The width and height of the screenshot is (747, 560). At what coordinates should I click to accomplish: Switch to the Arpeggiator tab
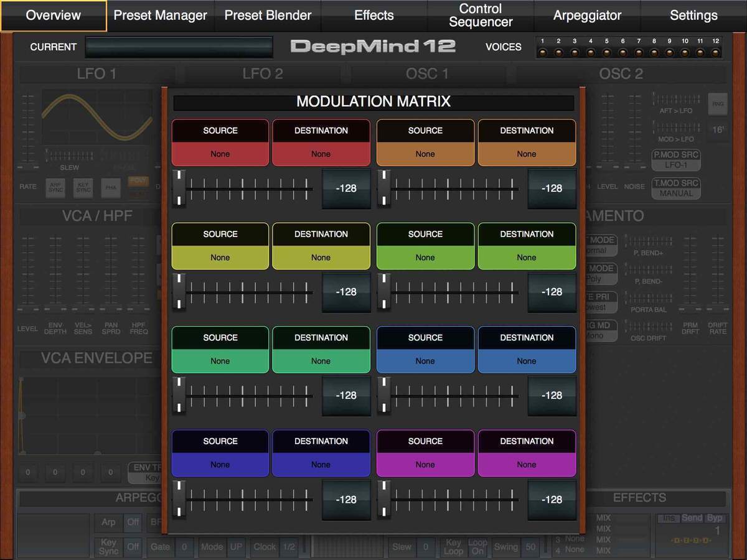click(x=587, y=16)
